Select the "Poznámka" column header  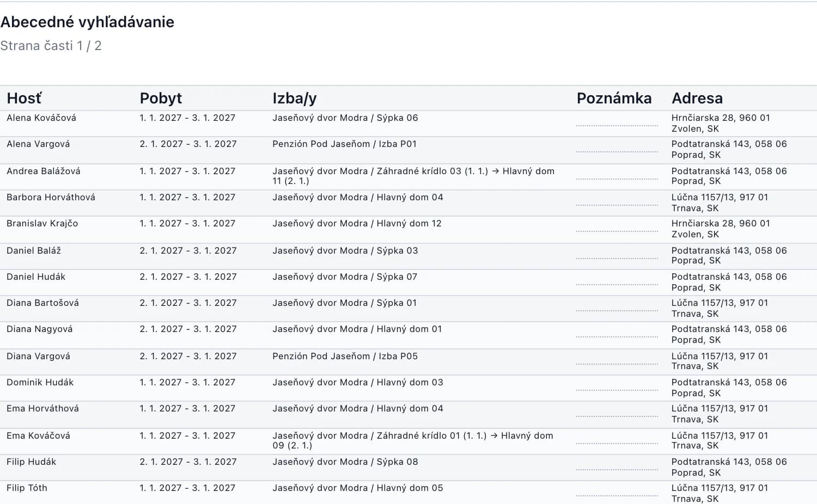[614, 98]
